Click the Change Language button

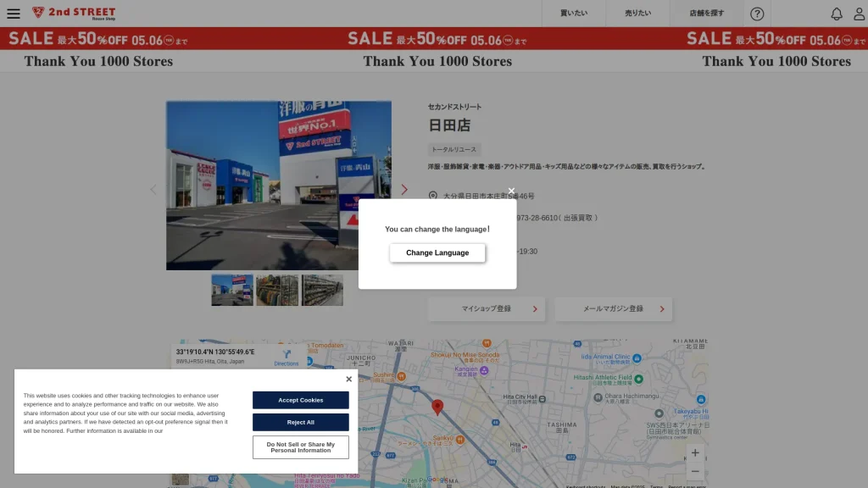tap(437, 252)
